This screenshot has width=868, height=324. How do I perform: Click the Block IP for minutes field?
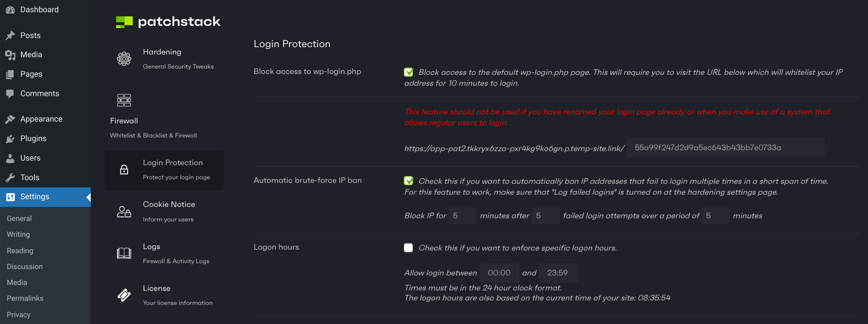[462, 216]
